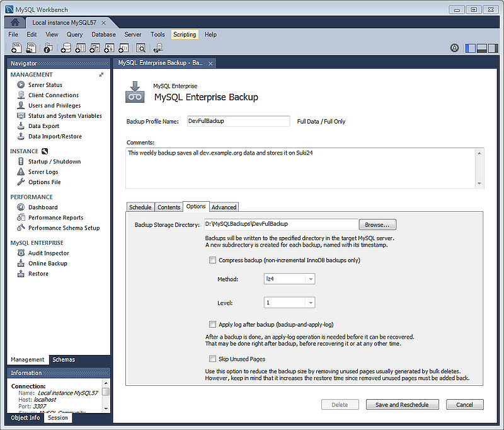Open the performance Dashboard
Screen dimensions: 504x430
coord(43,207)
